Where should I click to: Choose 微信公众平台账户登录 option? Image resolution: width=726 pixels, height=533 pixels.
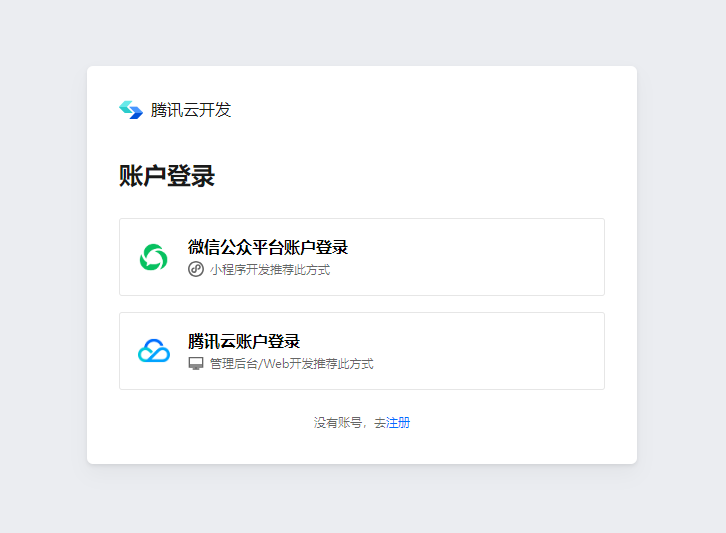coord(362,257)
